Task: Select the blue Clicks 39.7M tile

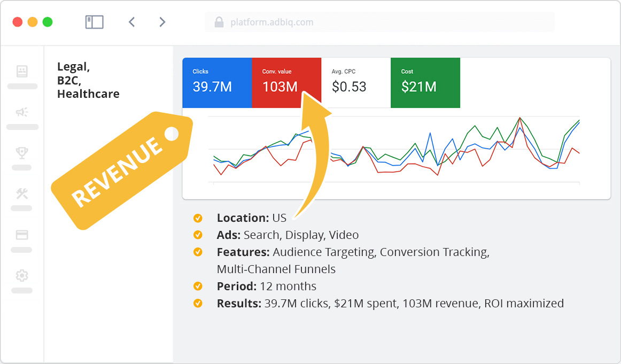Action: click(217, 83)
